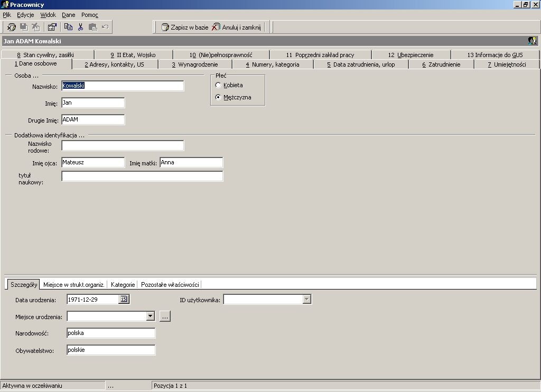Switch to the Kategorie sub-tab

(x=123, y=285)
